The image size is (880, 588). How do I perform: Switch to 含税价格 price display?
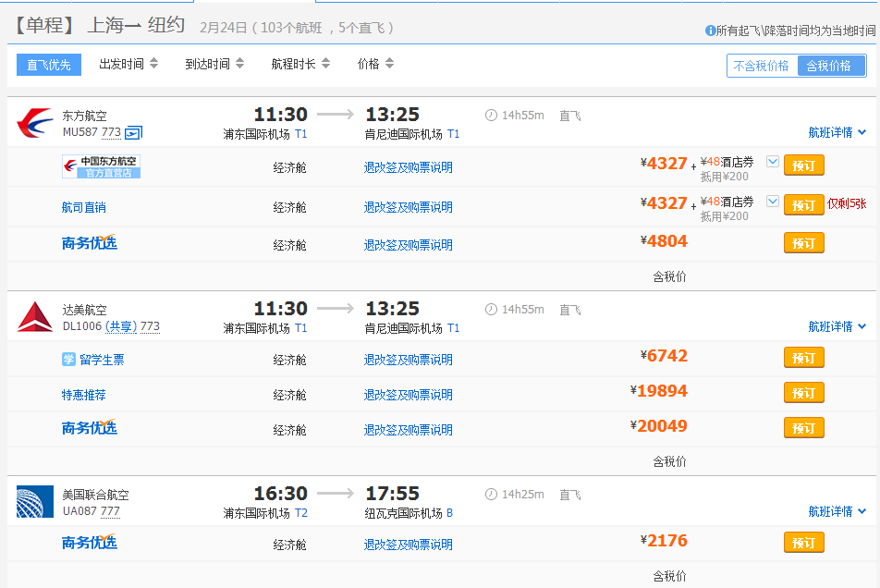[x=829, y=66]
